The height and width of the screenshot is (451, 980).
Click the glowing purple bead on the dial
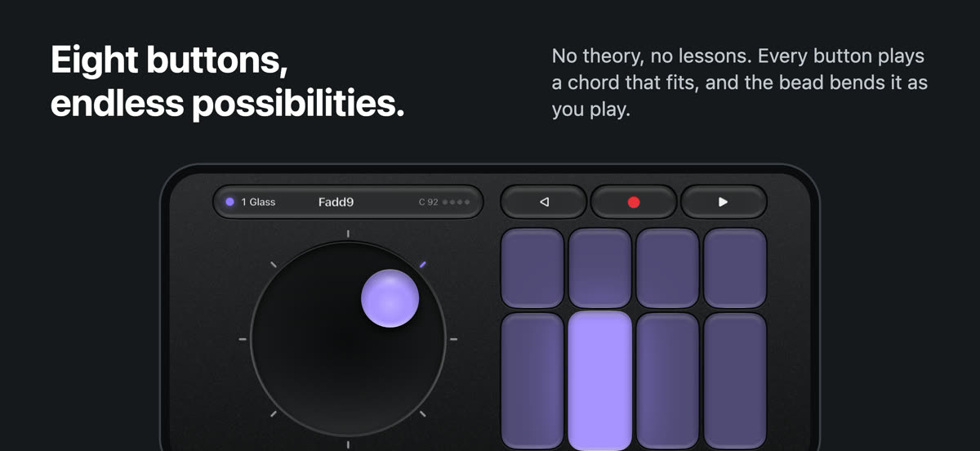[x=390, y=298]
